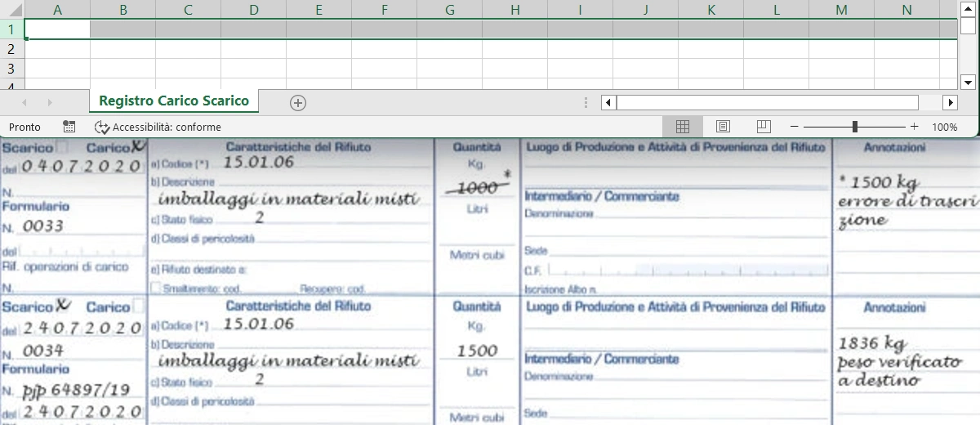Click the vertical scrollbar up arrow
Screen dimensions: 980x425
(x=969, y=7)
